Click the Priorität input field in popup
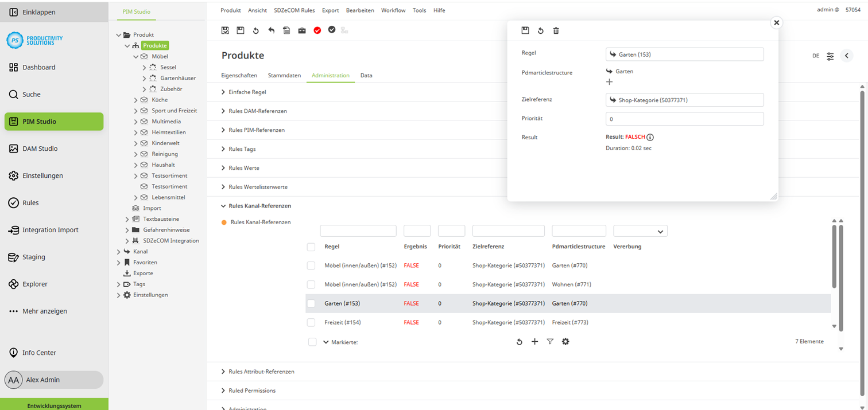Image resolution: width=868 pixels, height=410 pixels. [684, 119]
